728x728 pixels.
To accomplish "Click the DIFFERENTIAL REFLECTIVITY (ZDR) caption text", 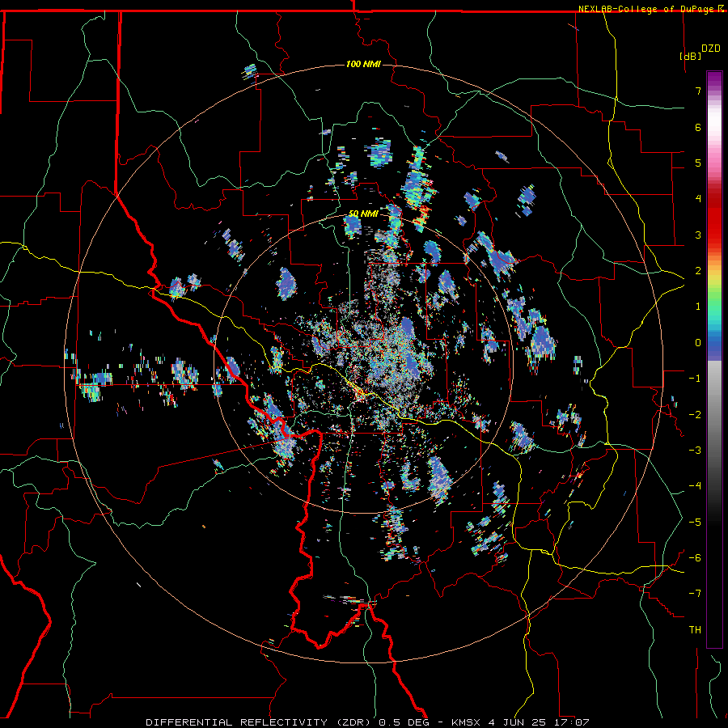I will click(x=260, y=722).
